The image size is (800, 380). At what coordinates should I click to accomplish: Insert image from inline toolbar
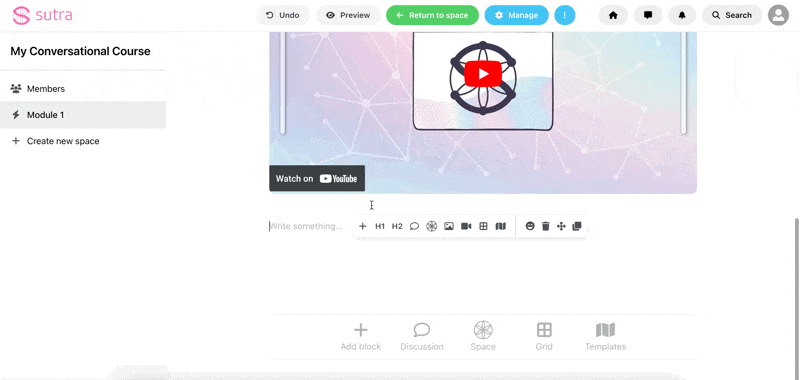449,226
